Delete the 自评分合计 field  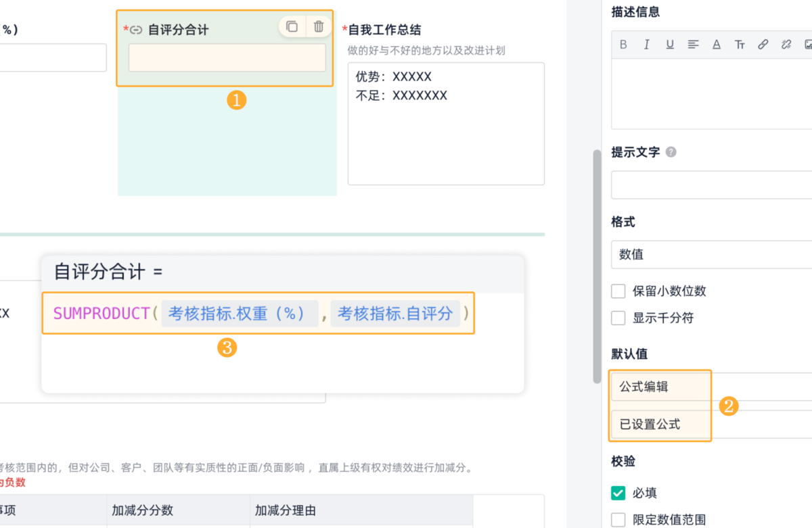[319, 27]
